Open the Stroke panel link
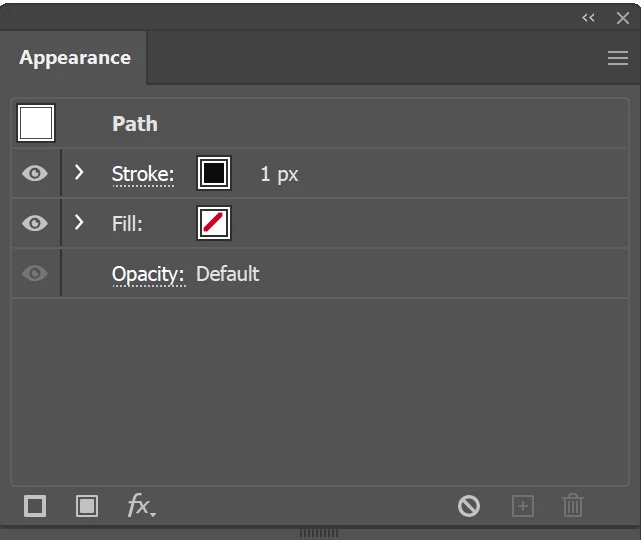This screenshot has width=641, height=540. pos(143,175)
